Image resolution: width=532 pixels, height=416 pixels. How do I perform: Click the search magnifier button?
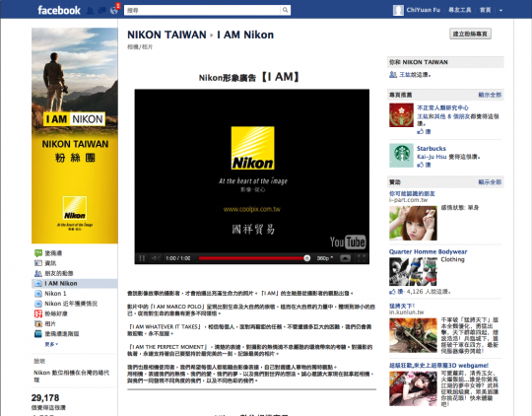pos(286,10)
